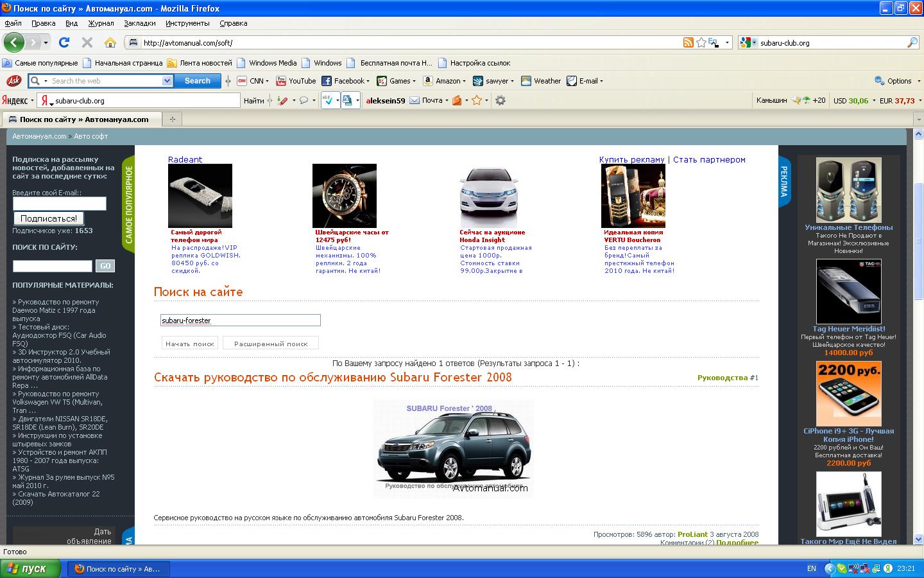Screen dimensions: 924x578
Task: Click the Windows пуск Start button
Action: pyautogui.click(x=30, y=568)
